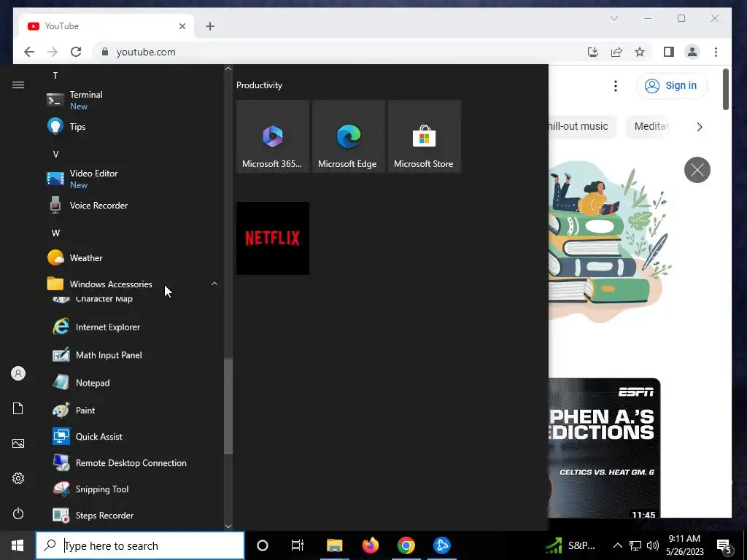Screen dimensions: 747x560
Task: Open S&P stocks widget on taskbar
Action: 570,545
